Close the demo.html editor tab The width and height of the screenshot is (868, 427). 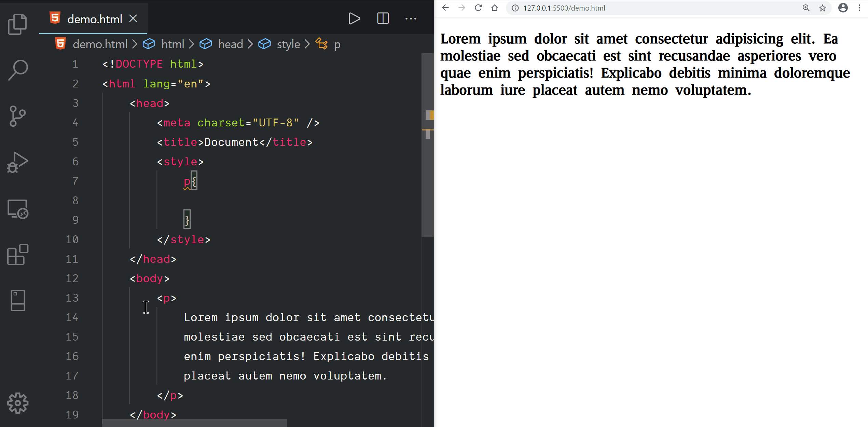click(133, 18)
